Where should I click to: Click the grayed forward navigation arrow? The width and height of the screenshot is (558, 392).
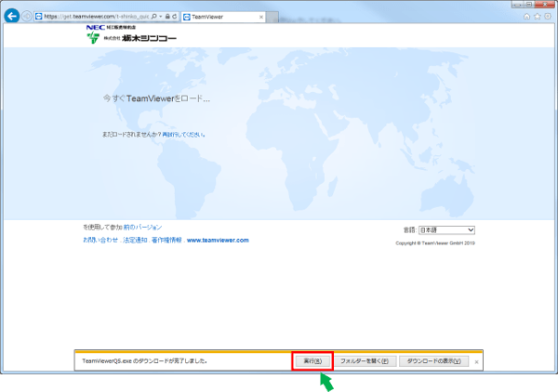(x=26, y=16)
